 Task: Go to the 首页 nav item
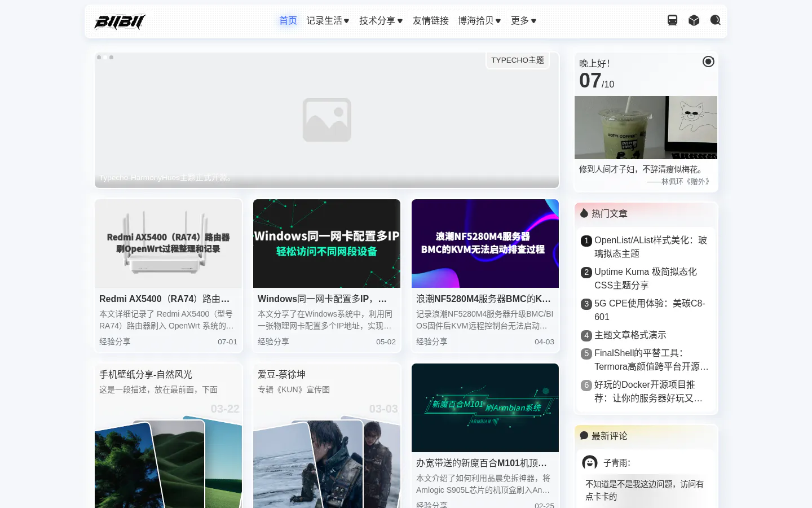pos(288,21)
